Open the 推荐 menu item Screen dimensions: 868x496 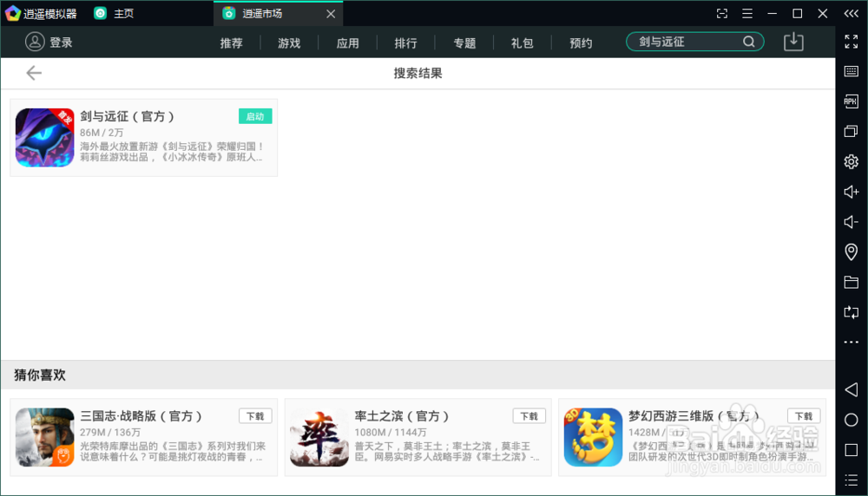pyautogui.click(x=231, y=42)
